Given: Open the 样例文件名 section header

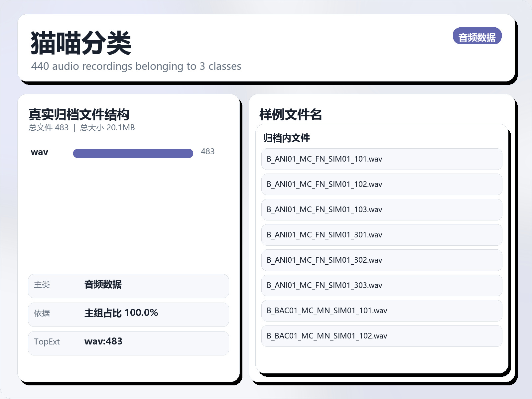Looking at the screenshot, I should (x=291, y=114).
